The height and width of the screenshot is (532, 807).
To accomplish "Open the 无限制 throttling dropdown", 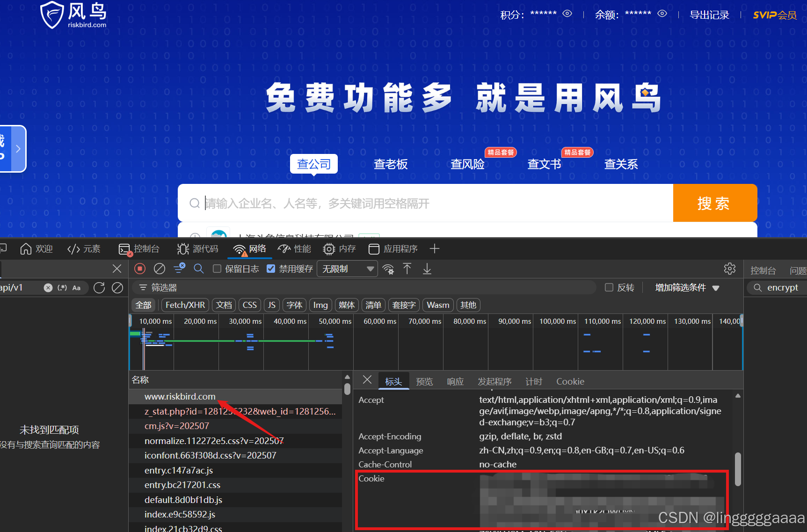I will (347, 269).
